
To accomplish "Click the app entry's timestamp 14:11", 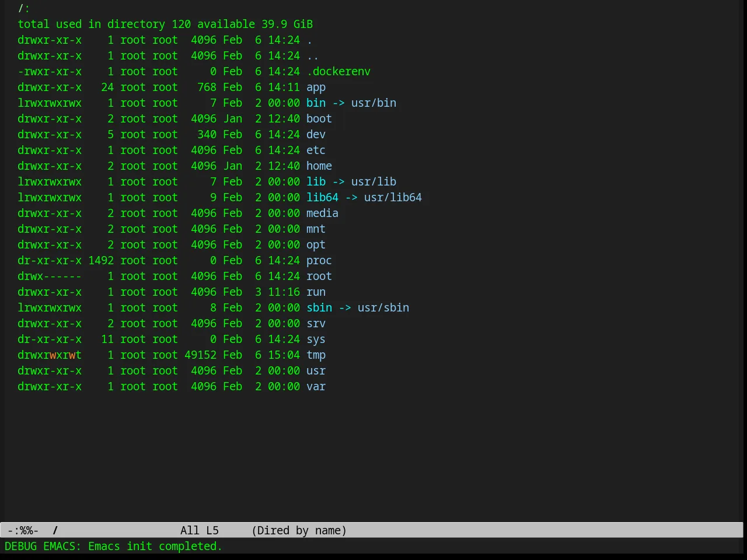I will click(284, 87).
